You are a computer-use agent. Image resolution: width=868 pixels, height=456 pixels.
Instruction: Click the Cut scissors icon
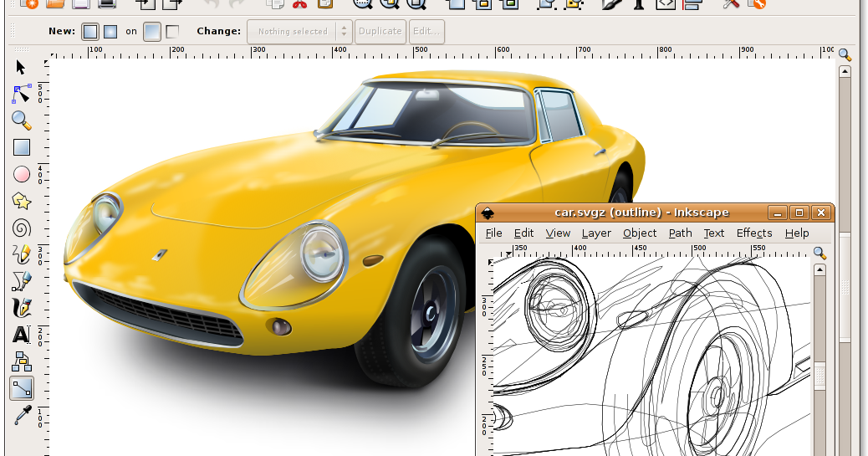[x=299, y=4]
